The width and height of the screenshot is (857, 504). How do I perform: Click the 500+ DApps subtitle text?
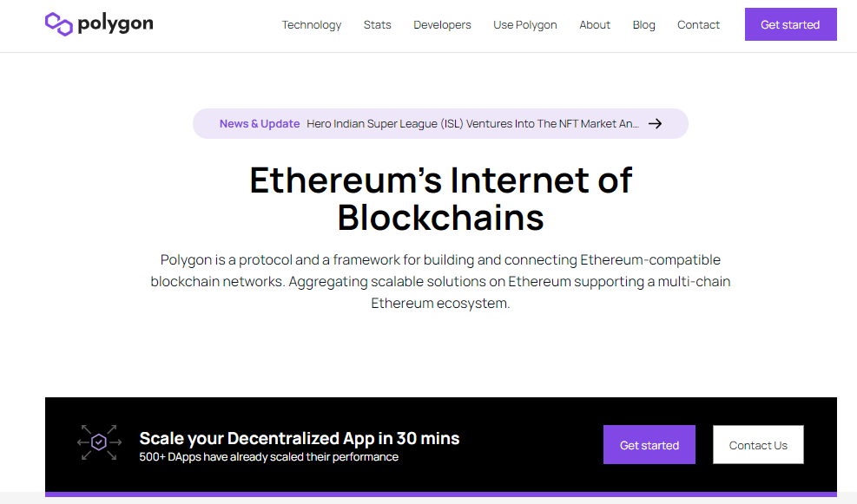click(269, 457)
